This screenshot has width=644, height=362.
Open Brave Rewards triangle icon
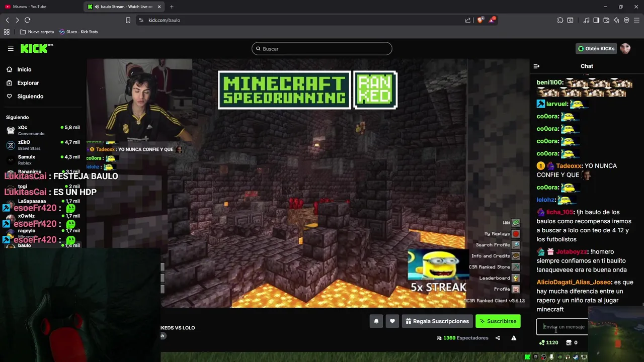(493, 20)
